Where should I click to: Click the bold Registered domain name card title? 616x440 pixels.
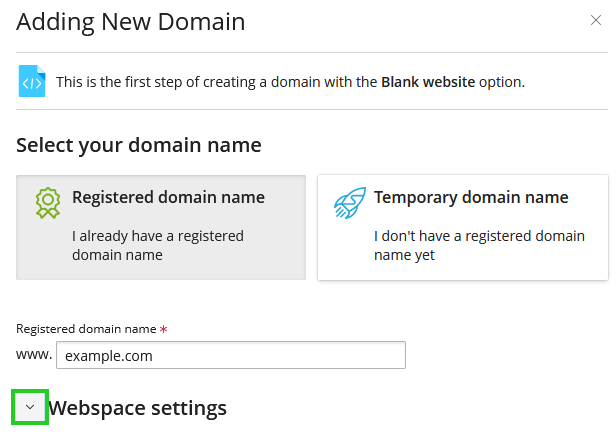(168, 197)
